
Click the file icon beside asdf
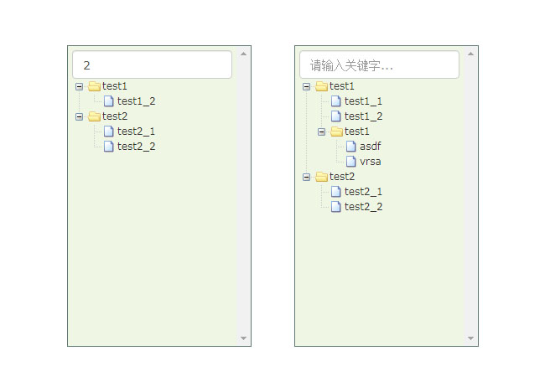[351, 147]
